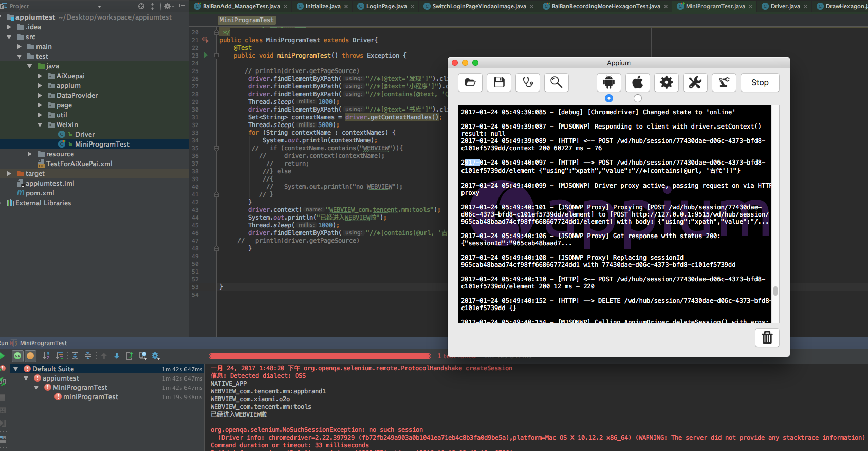The height and width of the screenshot is (451, 868).
Task: Open Run panel gear options dropdown
Action: (156, 356)
